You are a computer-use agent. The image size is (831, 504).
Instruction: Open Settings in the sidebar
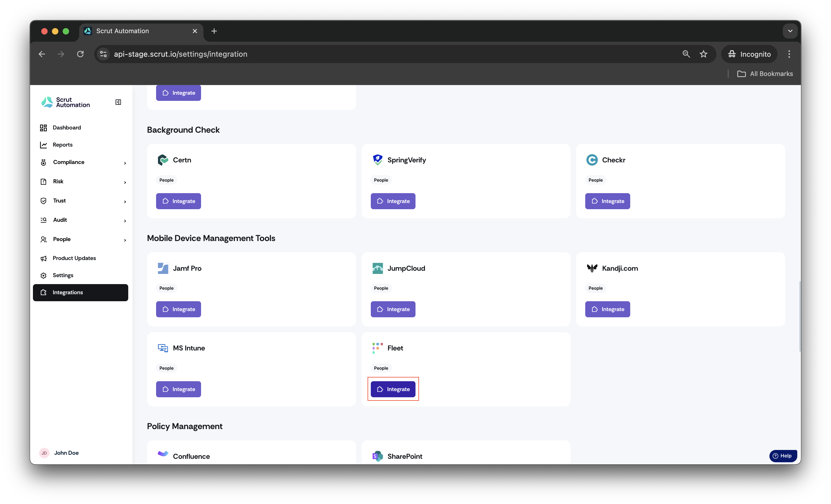click(81, 276)
